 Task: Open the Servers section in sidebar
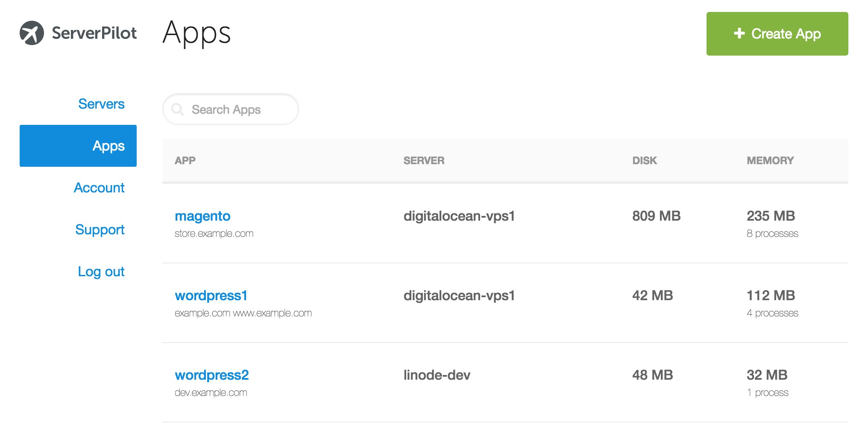click(101, 104)
